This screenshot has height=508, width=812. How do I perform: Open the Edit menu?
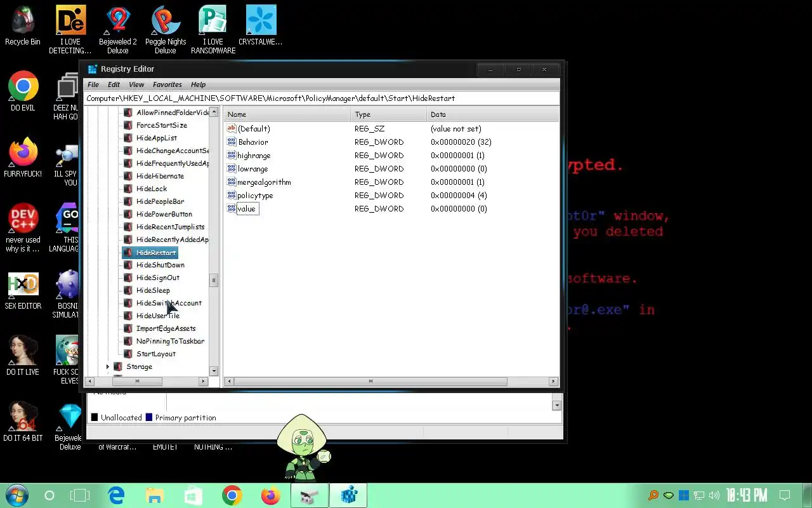(114, 84)
